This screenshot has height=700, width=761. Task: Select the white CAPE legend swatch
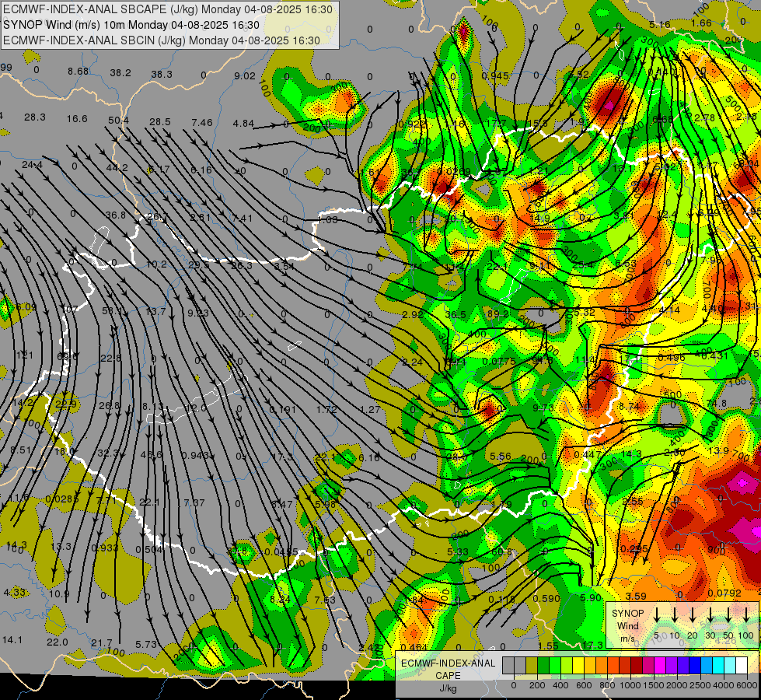[x=741, y=666]
